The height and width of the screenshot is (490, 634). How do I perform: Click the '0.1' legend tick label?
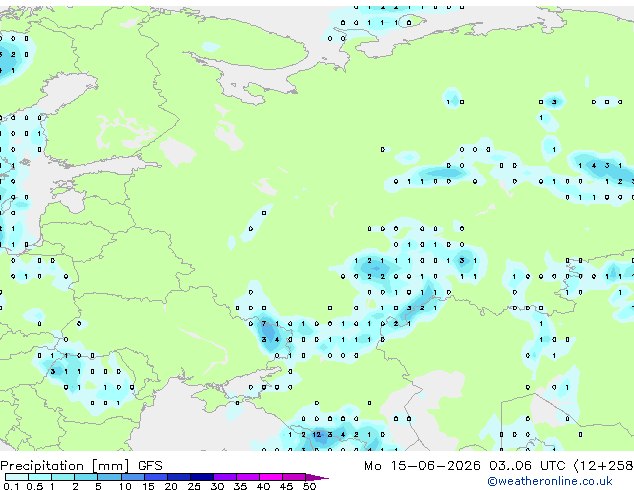point(11,486)
